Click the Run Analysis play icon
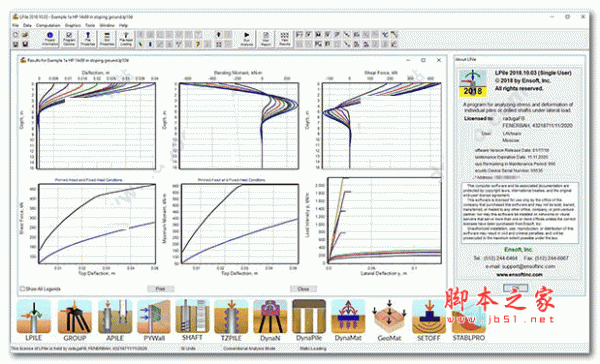 pos(246,39)
